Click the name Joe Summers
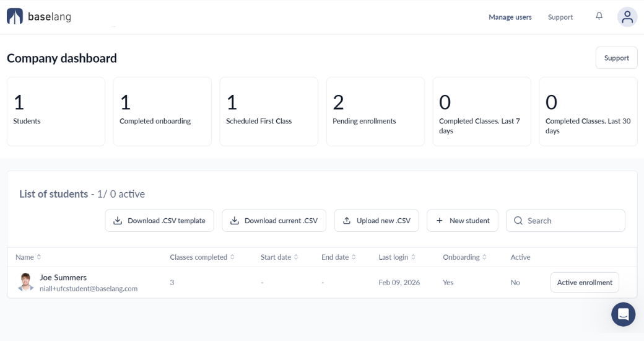This screenshot has height=341, width=644. (x=63, y=278)
